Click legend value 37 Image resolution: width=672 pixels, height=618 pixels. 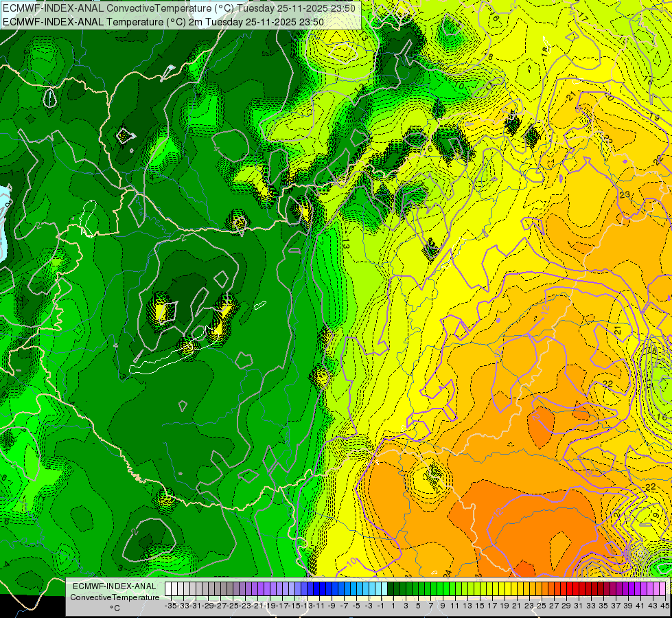[616, 606]
